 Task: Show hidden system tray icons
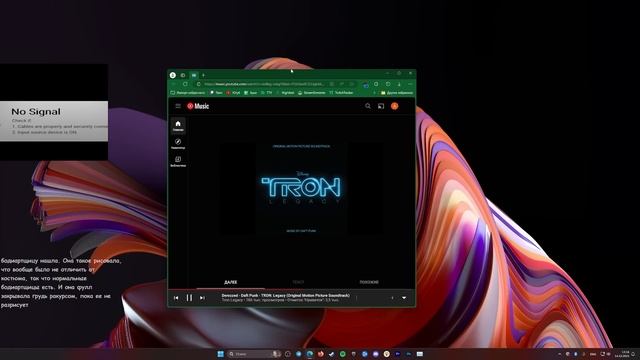559,354
